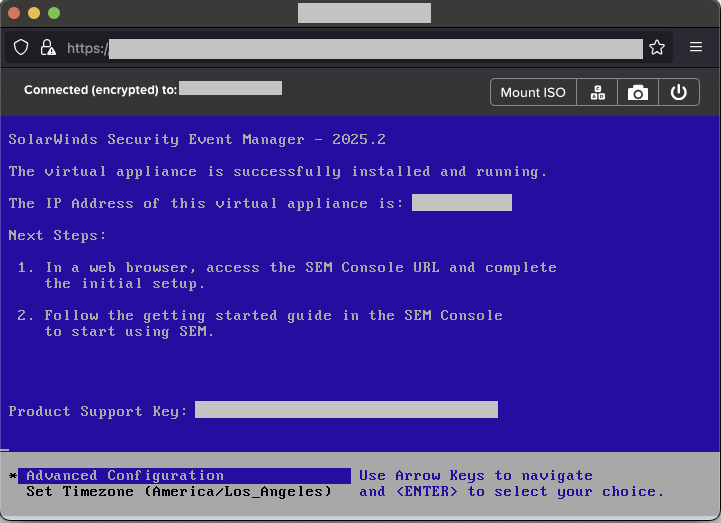Image resolution: width=721 pixels, height=523 pixels.
Task: Open the site security lock icon
Action: coord(47,47)
